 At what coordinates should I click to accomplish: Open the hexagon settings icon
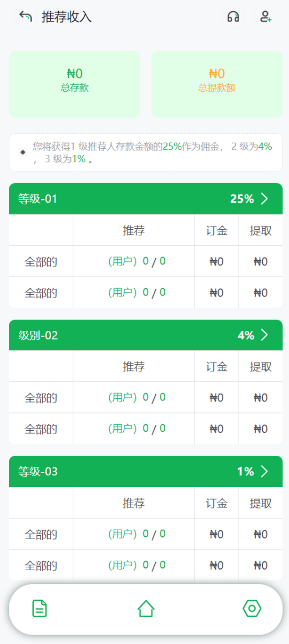(x=252, y=608)
